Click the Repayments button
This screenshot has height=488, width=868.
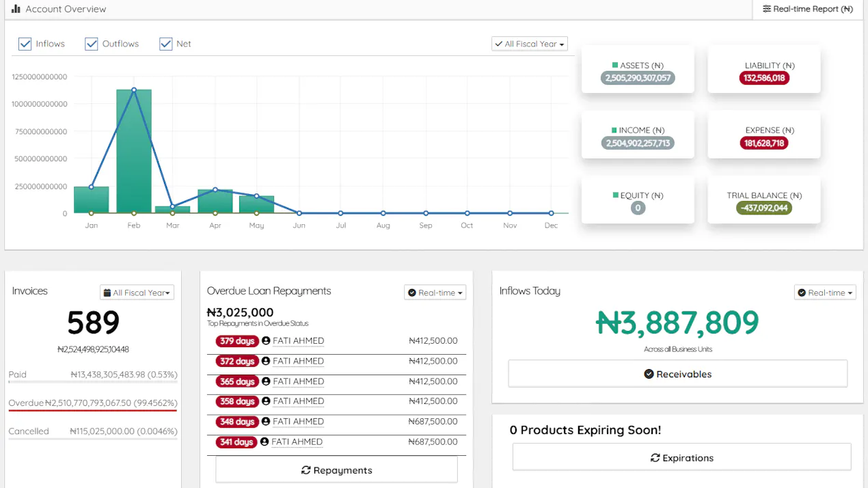(x=336, y=470)
